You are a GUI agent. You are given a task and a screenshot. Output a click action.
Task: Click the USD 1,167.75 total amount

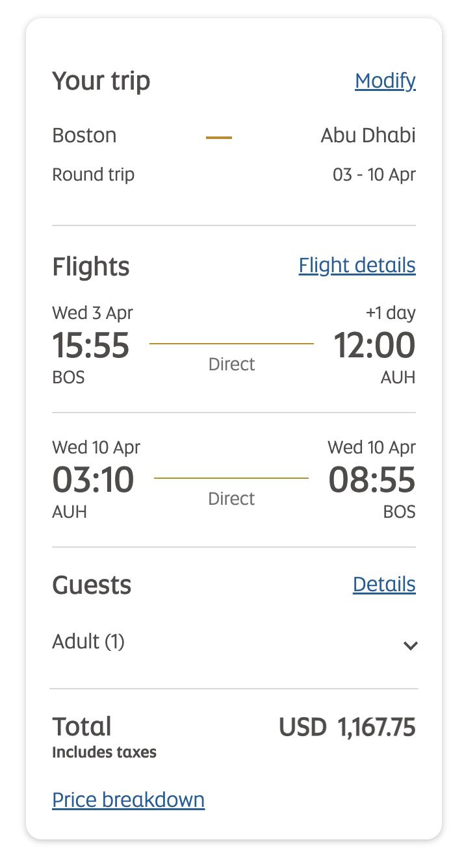click(x=346, y=727)
